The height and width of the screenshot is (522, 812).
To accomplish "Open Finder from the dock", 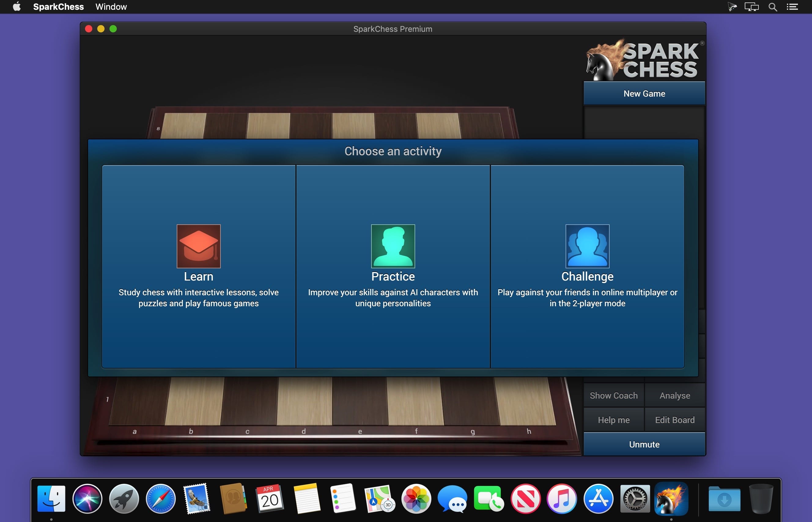I will (51, 498).
